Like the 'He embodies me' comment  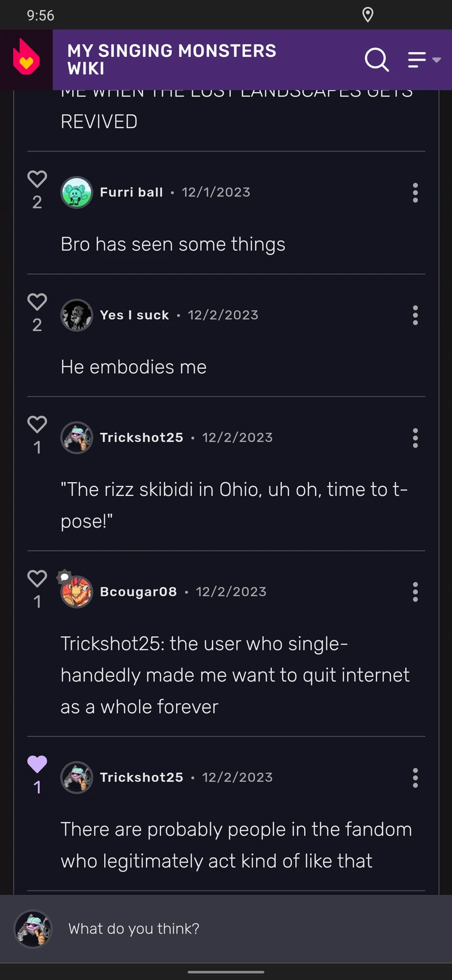[37, 303]
